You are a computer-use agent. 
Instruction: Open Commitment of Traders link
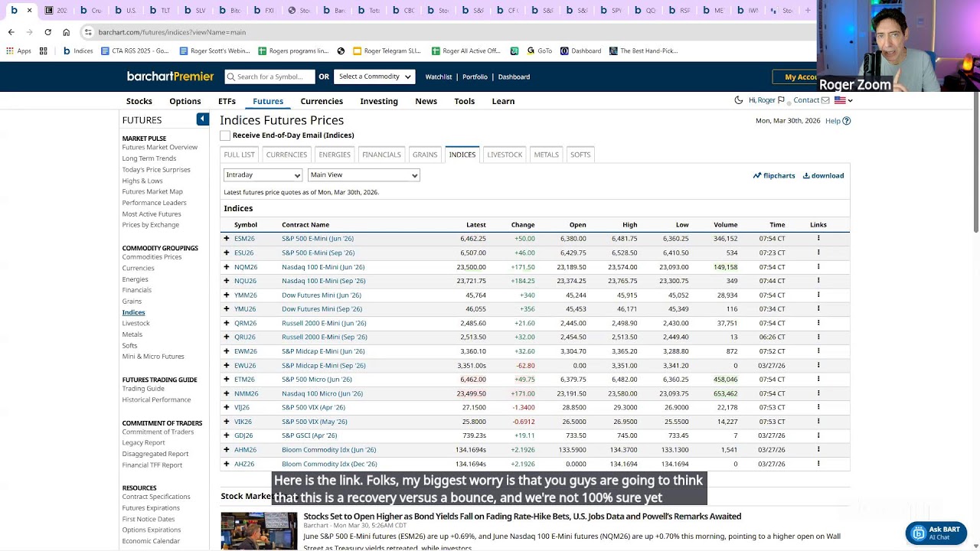(158, 432)
